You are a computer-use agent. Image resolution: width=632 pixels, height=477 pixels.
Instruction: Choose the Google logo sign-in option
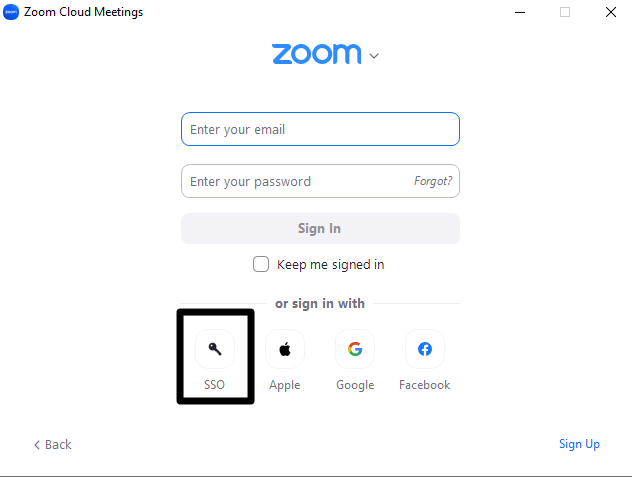click(x=355, y=349)
